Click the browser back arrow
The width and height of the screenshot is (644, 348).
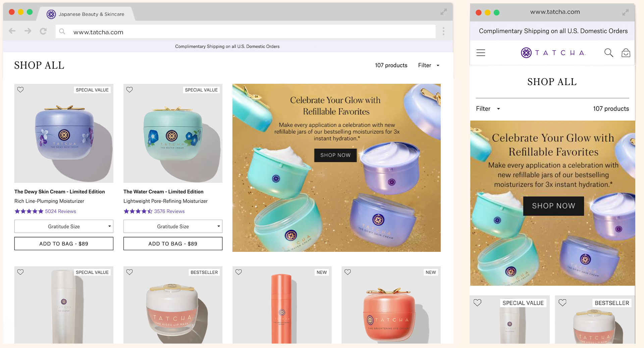[x=12, y=31]
